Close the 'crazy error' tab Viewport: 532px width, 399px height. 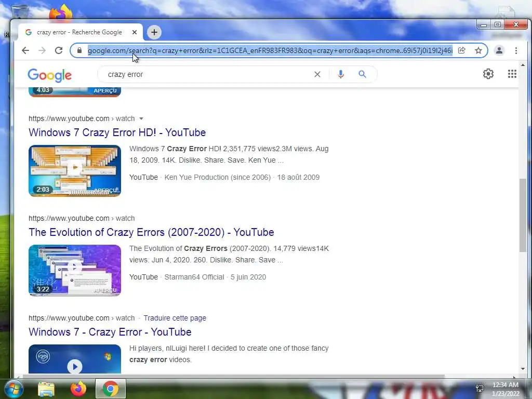(135, 32)
